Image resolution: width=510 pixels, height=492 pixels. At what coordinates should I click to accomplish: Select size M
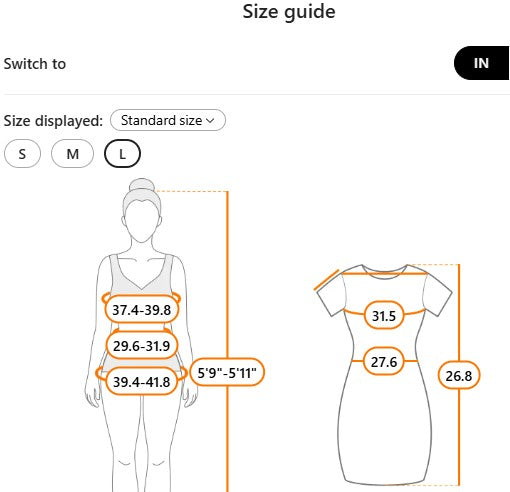72,154
